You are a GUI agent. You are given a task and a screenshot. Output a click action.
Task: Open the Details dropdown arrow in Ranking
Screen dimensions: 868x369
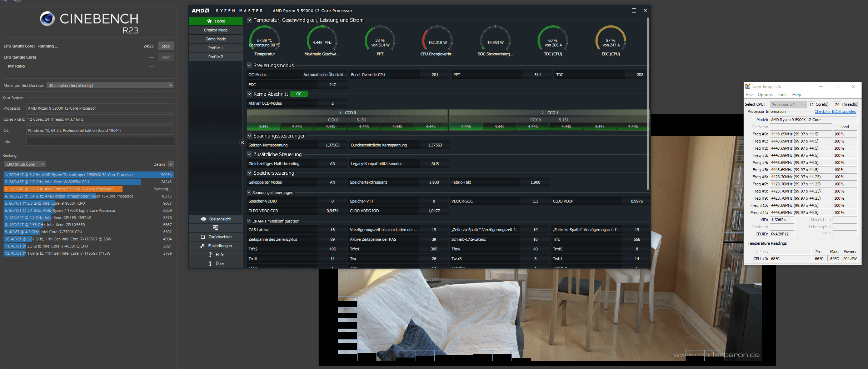coord(171,164)
